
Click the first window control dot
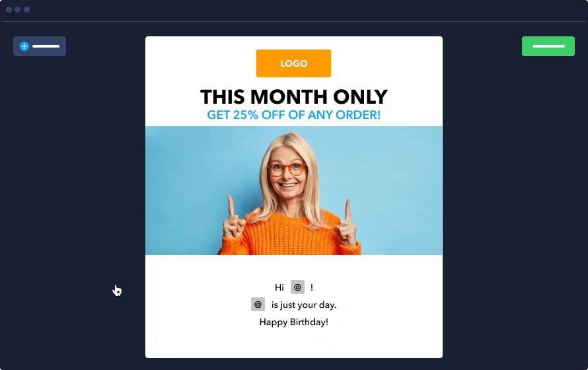point(9,9)
